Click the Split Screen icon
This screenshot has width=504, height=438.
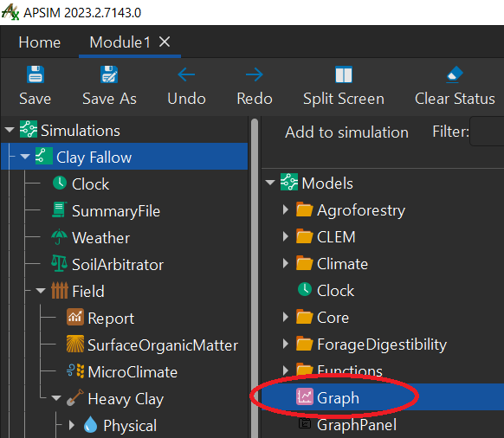344,74
